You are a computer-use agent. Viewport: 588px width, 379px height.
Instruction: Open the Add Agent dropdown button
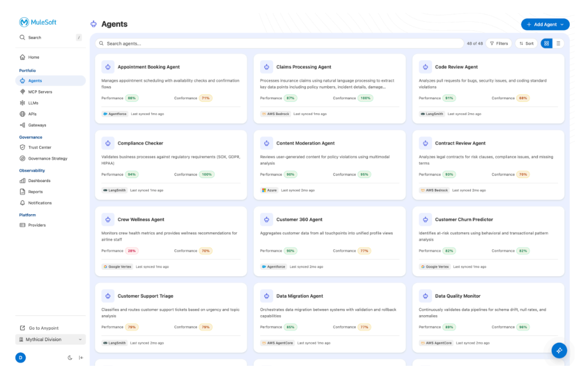pyautogui.click(x=545, y=25)
